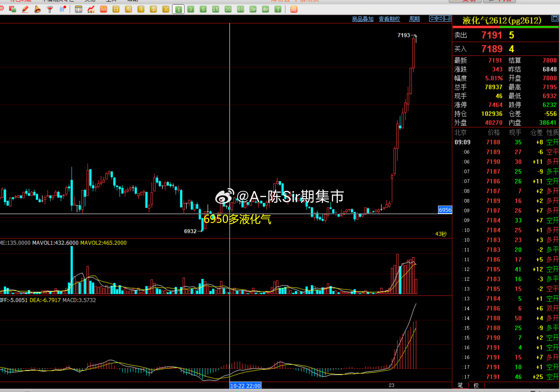The image size is (560, 392).
Task: Click the 6956 price axis label
Action: 445,210
